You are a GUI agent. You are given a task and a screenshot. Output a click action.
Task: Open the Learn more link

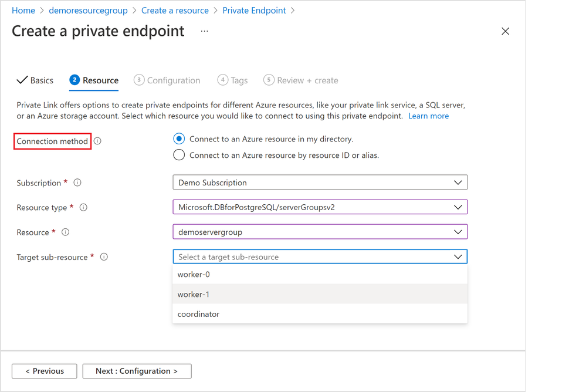(x=428, y=116)
